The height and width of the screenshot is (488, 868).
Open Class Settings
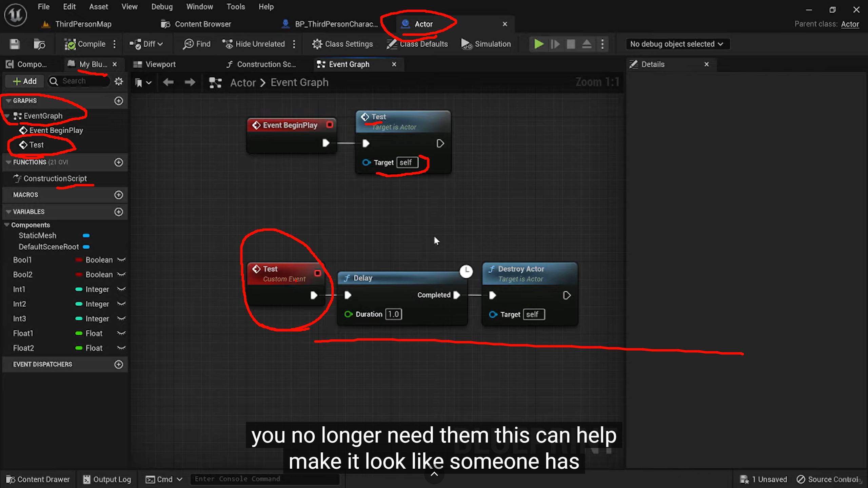click(x=342, y=44)
